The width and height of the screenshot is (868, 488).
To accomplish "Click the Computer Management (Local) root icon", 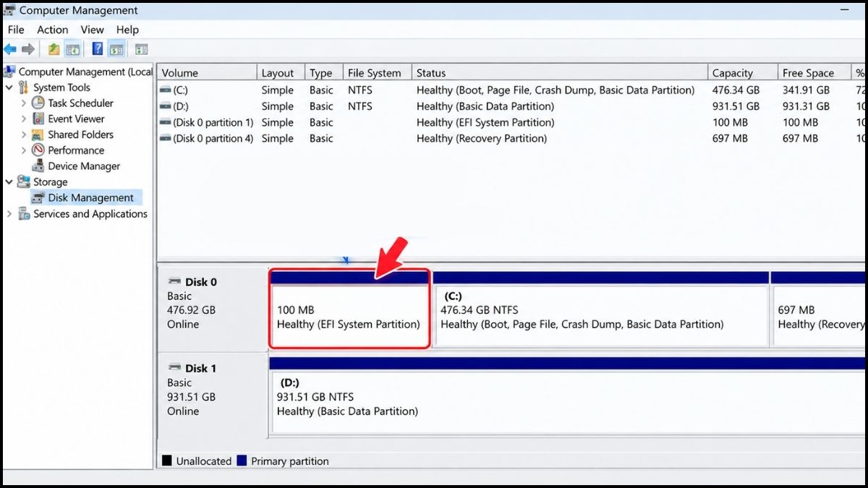I will point(9,72).
